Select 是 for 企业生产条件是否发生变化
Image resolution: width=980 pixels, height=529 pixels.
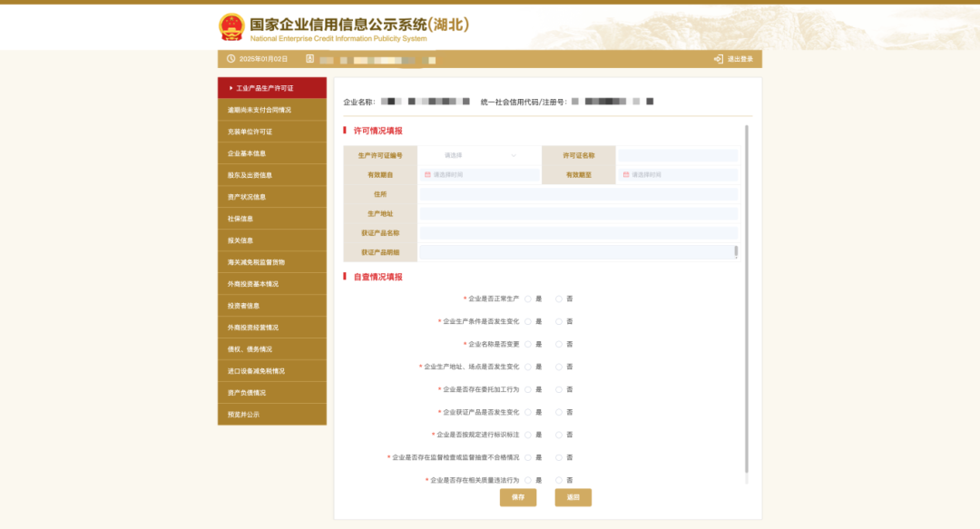(x=528, y=321)
